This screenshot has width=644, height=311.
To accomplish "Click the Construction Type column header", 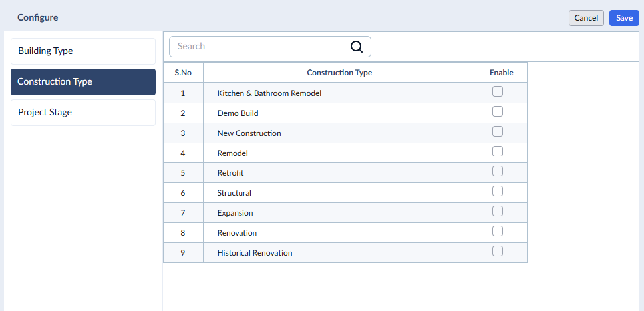I will pos(339,73).
